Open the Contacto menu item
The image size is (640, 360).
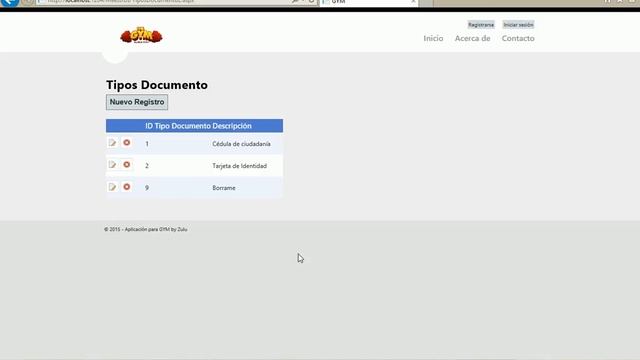518,38
